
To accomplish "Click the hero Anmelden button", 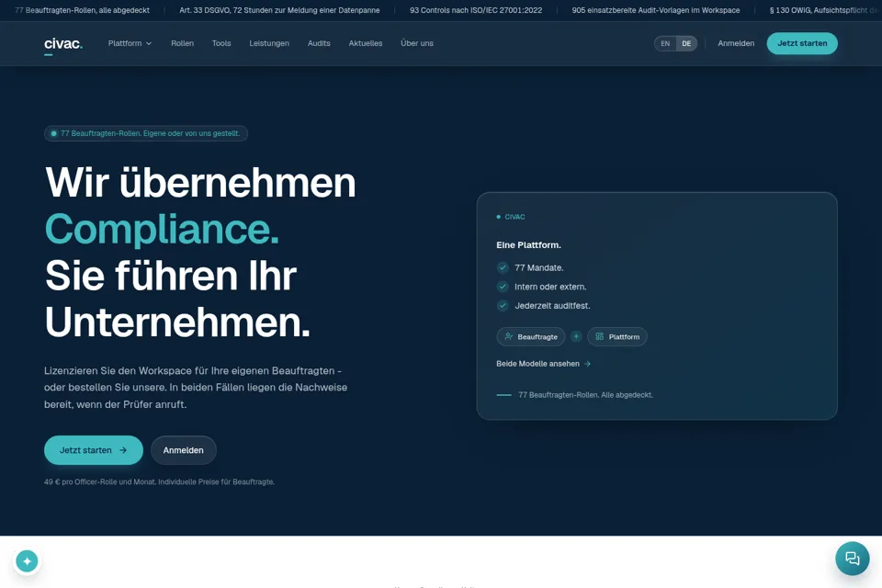I will (184, 450).
